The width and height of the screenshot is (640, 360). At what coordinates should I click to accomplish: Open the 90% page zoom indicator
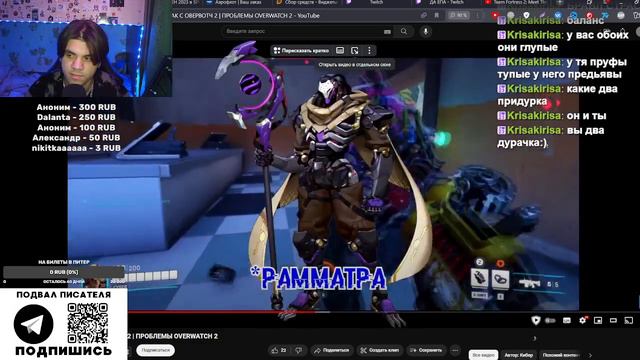(x=458, y=15)
